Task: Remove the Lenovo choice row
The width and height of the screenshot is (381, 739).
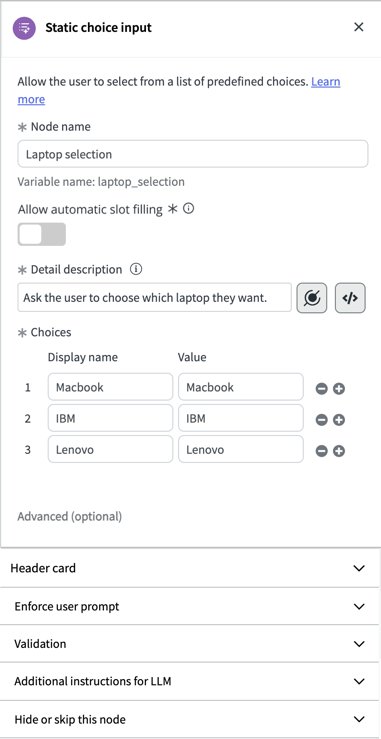Action: [x=322, y=451]
